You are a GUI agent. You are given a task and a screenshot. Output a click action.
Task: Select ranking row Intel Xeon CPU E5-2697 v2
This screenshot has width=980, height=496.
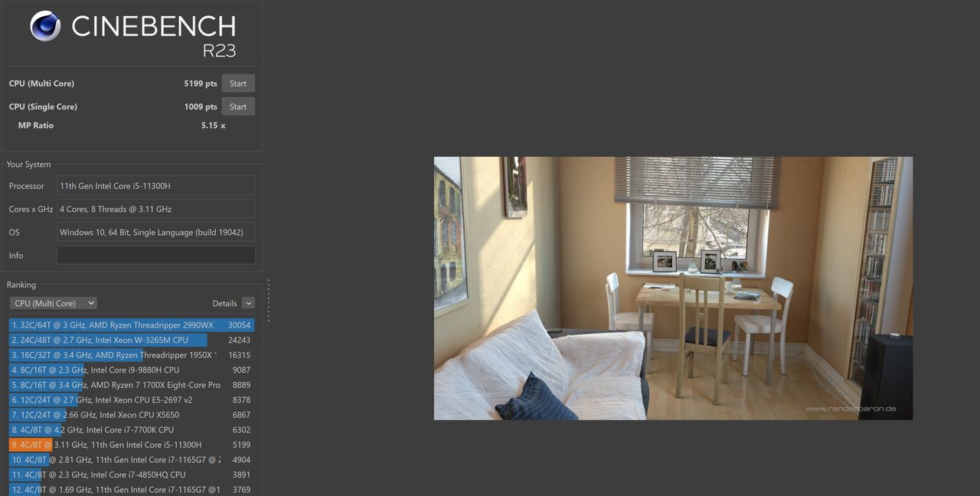click(x=132, y=400)
